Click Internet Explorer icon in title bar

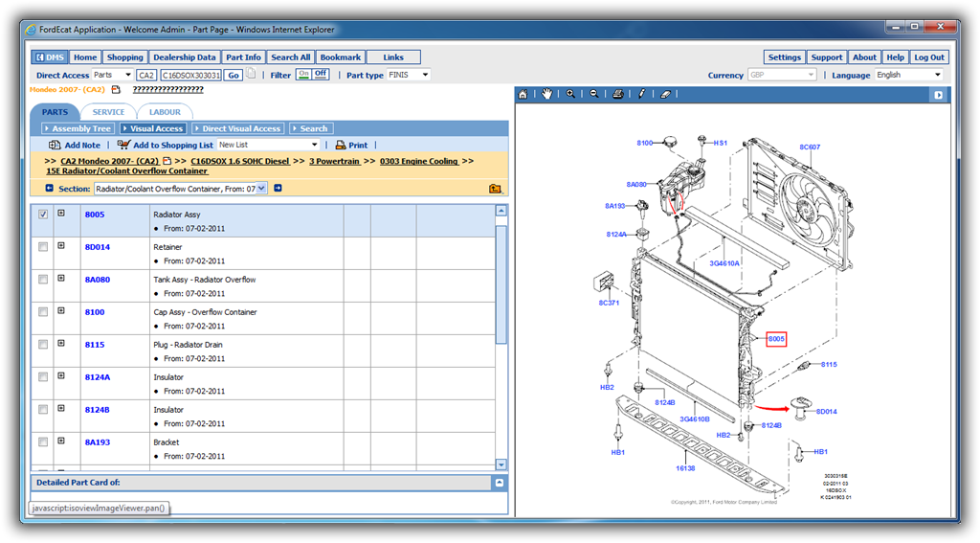pyautogui.click(x=31, y=30)
